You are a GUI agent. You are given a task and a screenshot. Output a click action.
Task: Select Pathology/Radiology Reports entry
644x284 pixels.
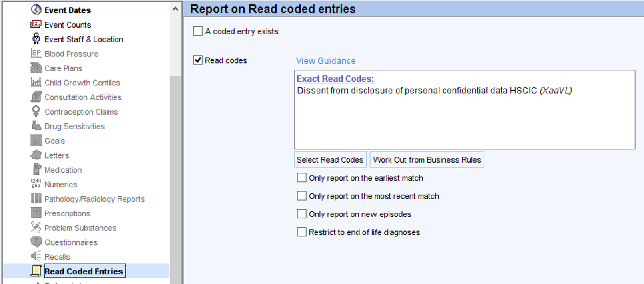(x=94, y=199)
